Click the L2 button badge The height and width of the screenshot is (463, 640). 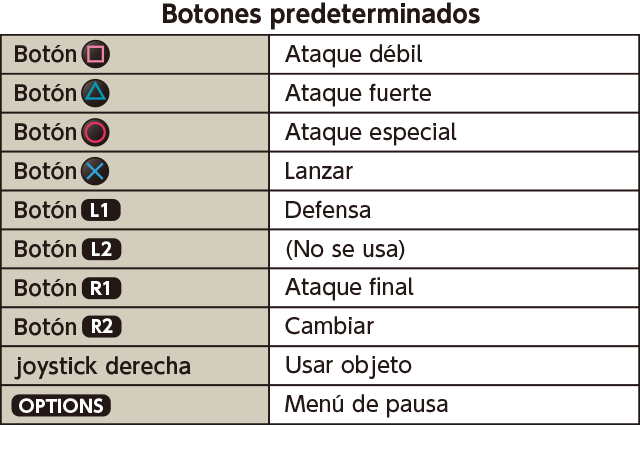102,249
